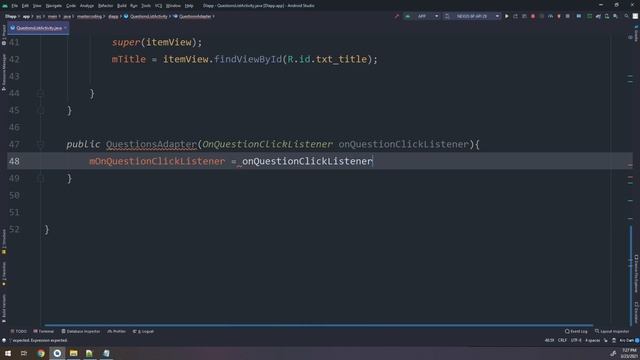Click findViewById on line 42
This screenshot has height=360, width=640.
point(248,59)
